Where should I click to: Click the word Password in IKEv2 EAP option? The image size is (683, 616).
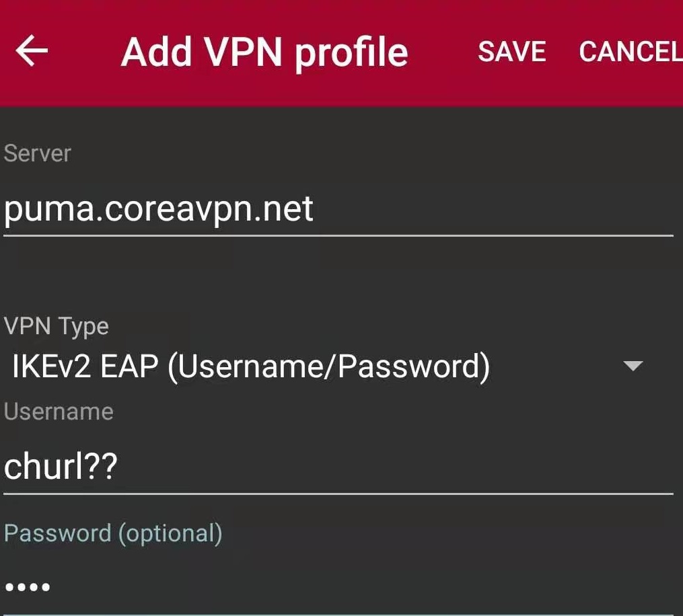(410, 366)
